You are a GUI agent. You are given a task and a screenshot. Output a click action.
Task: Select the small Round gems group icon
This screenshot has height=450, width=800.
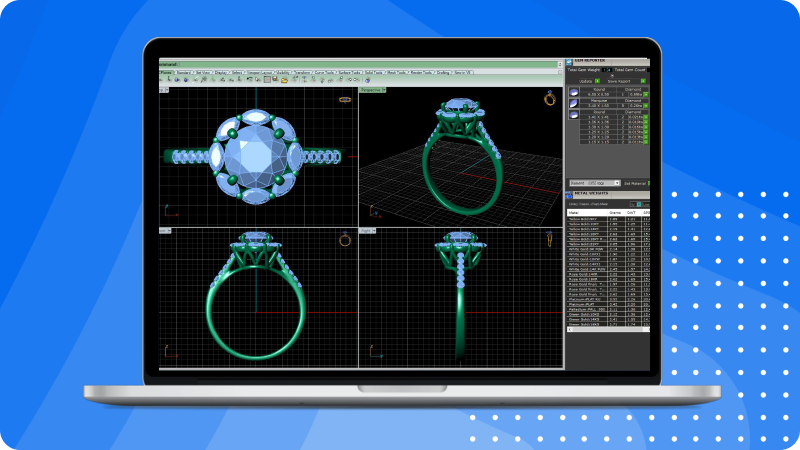[x=574, y=114]
